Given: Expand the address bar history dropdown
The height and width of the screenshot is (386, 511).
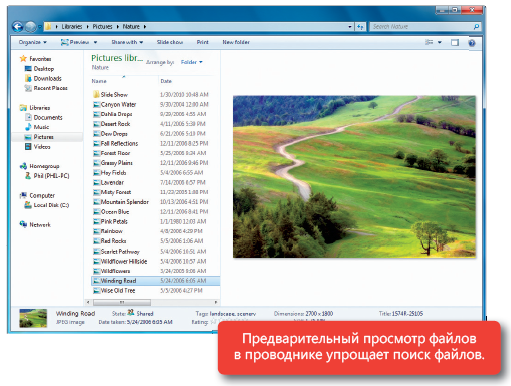Looking at the screenshot, I should [x=350, y=27].
